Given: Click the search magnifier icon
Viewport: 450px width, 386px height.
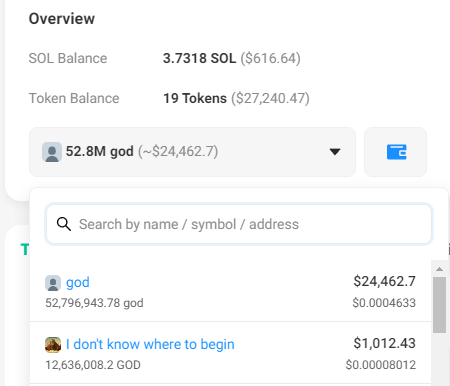Looking at the screenshot, I should pyautogui.click(x=64, y=224).
